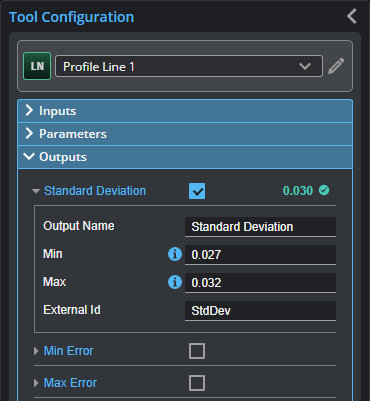Collapse the Outputs section
Viewport: 370px width, 401px height.
185,157
